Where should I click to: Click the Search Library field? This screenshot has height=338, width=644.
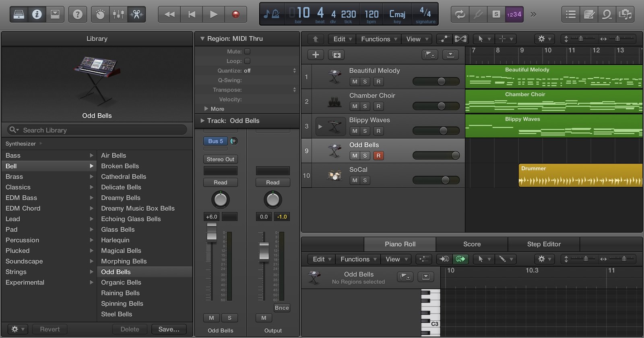pyautogui.click(x=97, y=130)
